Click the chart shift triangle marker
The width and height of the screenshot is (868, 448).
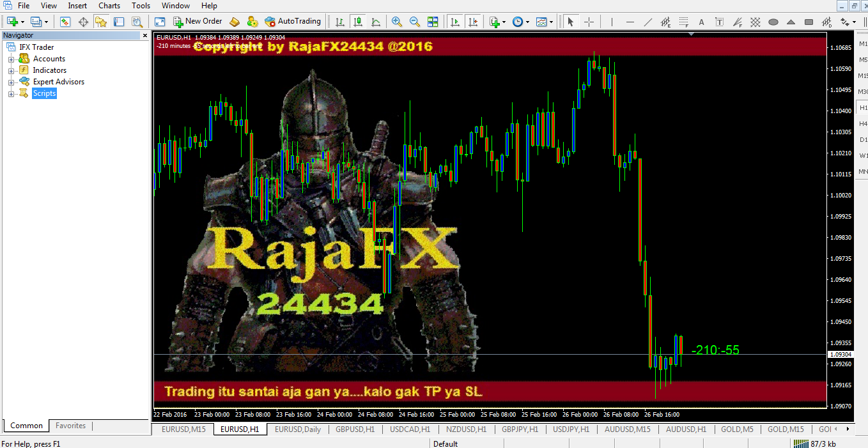pos(691,34)
